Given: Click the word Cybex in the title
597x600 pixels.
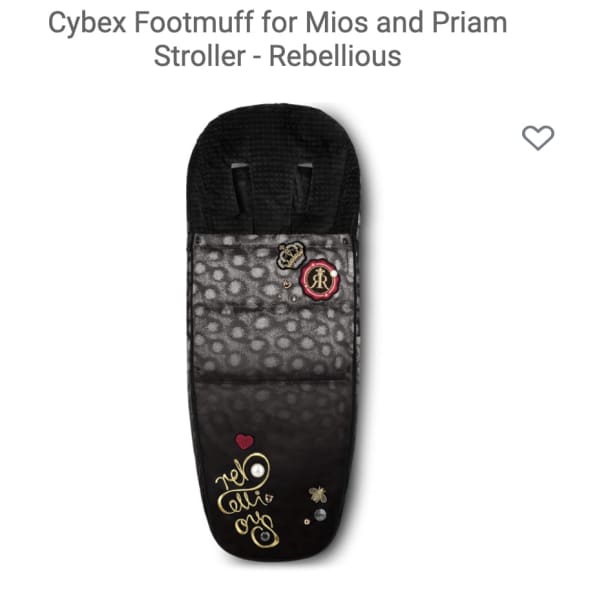Looking at the screenshot, I should 87,23.
